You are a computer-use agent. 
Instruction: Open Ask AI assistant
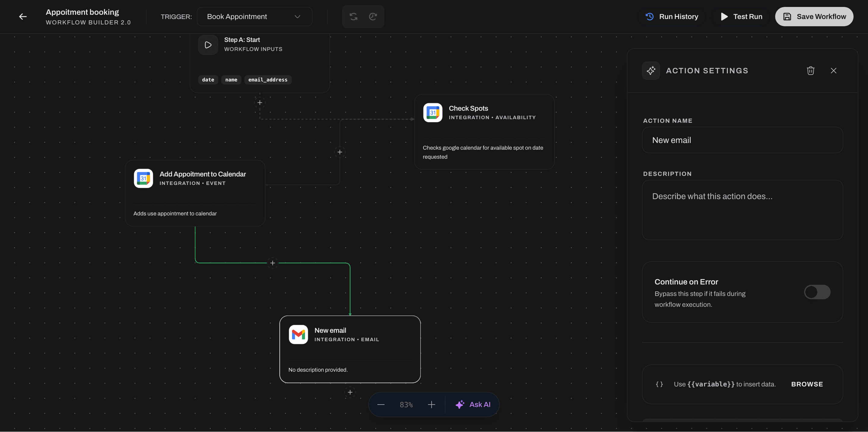[473, 405]
